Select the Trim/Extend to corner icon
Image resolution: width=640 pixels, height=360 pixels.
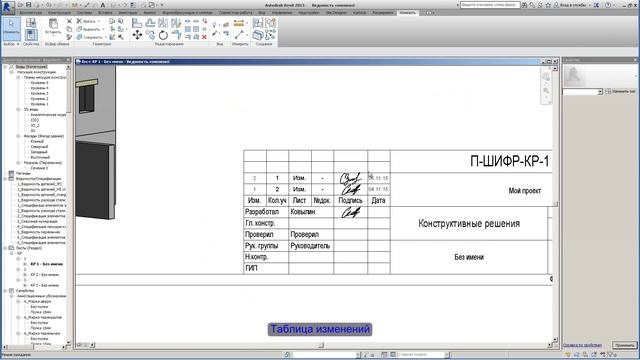click(x=176, y=35)
